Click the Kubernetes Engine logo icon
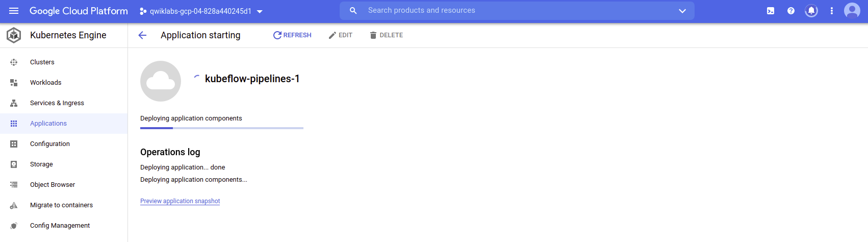Viewport: 868px width, 242px height. pos(14,35)
